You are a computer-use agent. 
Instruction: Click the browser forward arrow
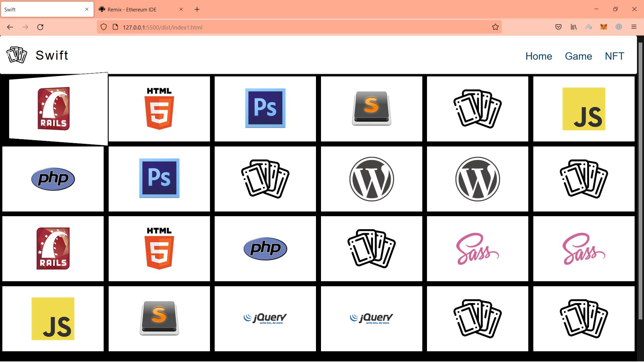tap(25, 27)
